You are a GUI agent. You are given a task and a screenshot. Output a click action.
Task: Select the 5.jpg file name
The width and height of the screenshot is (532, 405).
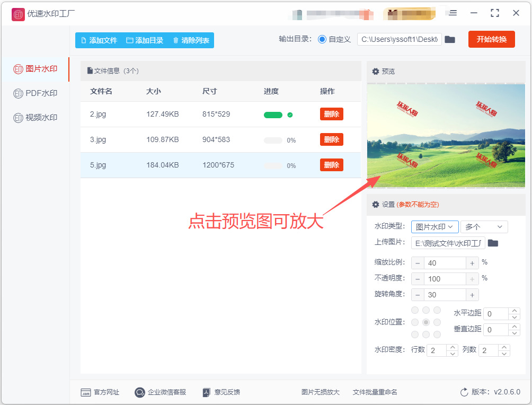pyautogui.click(x=98, y=165)
